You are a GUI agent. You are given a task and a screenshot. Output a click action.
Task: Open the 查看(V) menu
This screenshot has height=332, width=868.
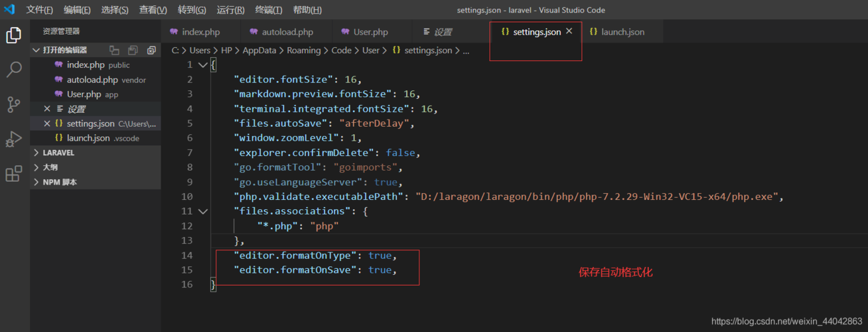(153, 10)
